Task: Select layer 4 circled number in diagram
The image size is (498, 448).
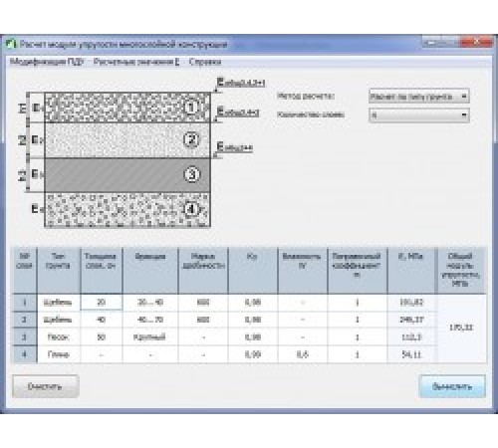Action: [x=191, y=209]
